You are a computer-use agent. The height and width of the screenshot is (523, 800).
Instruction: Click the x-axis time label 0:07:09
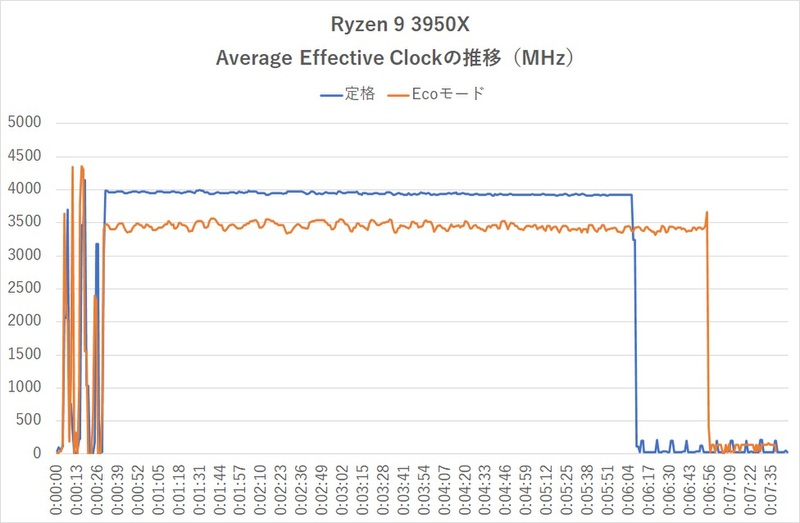tap(729, 490)
